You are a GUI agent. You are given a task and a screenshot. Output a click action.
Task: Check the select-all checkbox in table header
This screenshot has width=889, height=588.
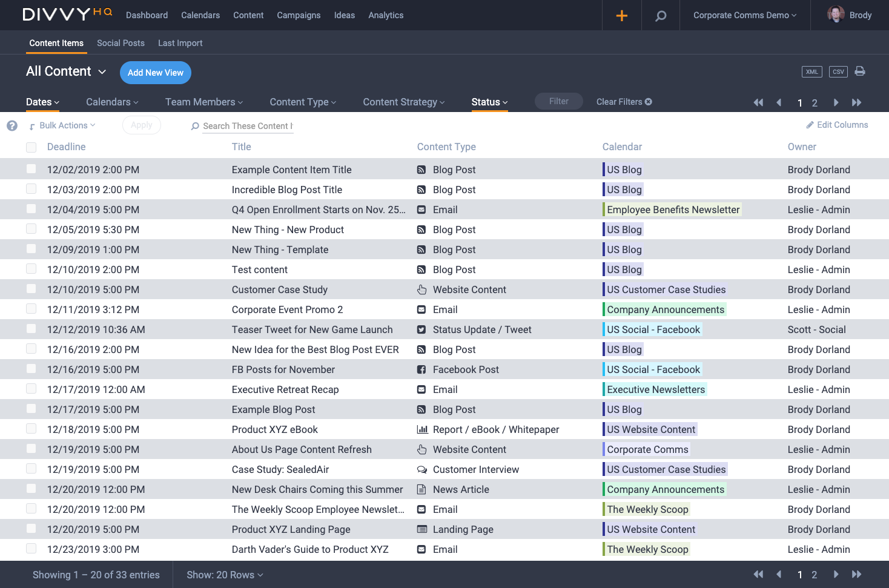31,147
